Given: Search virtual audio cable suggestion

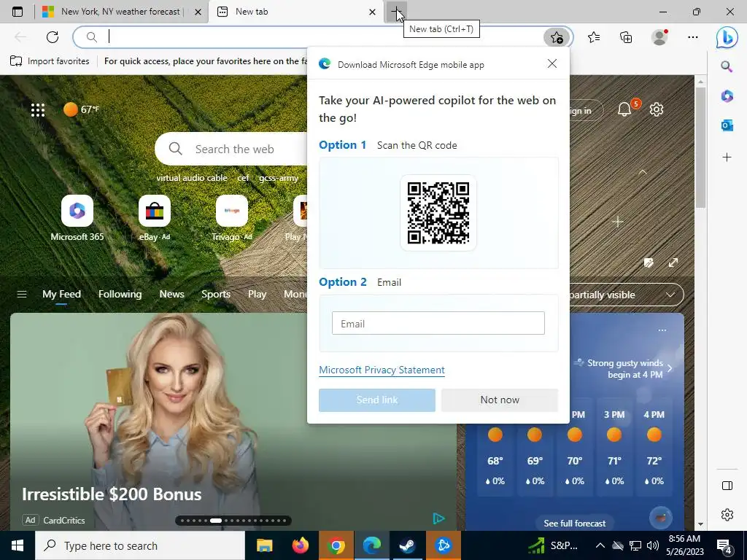Looking at the screenshot, I should (192, 178).
